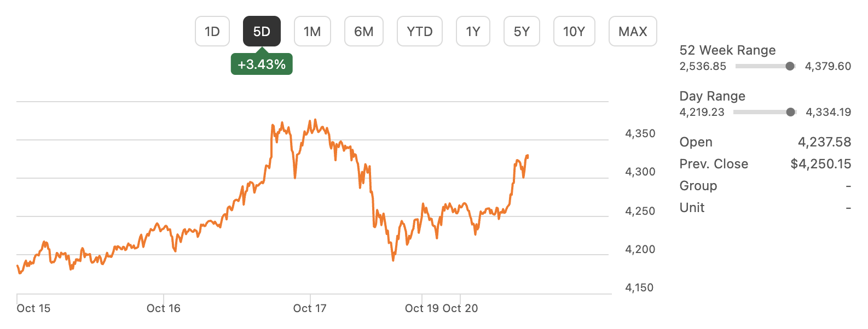Screen dimensions: 868x329
Task: Open the 10Y chart view
Action: pyautogui.click(x=574, y=31)
